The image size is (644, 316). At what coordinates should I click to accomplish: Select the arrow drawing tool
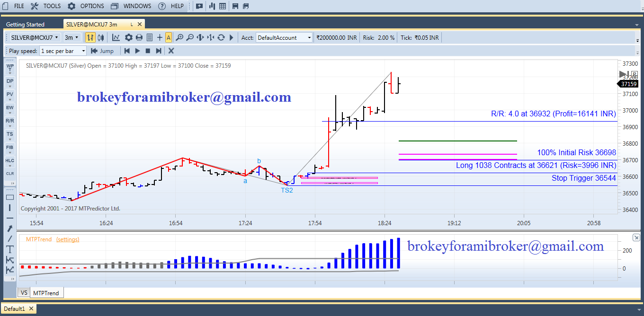click(9, 228)
